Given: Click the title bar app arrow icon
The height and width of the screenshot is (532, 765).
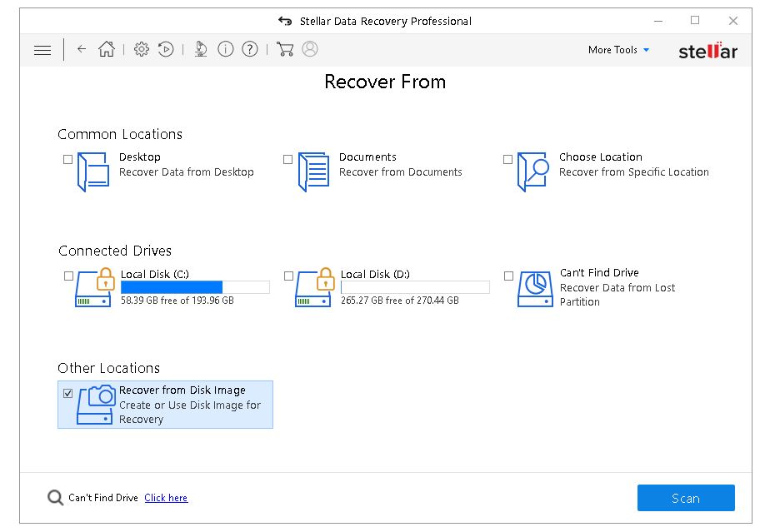Looking at the screenshot, I should click(x=285, y=21).
